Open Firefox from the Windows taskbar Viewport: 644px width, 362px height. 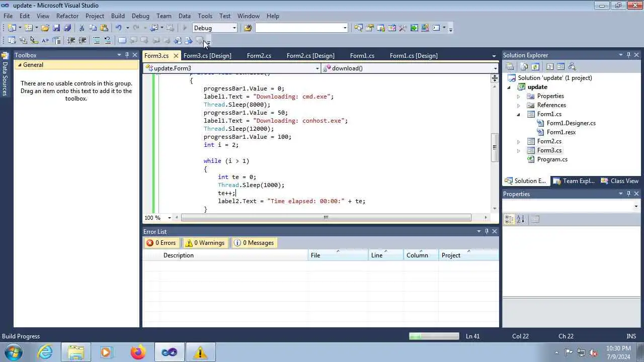pyautogui.click(x=138, y=352)
